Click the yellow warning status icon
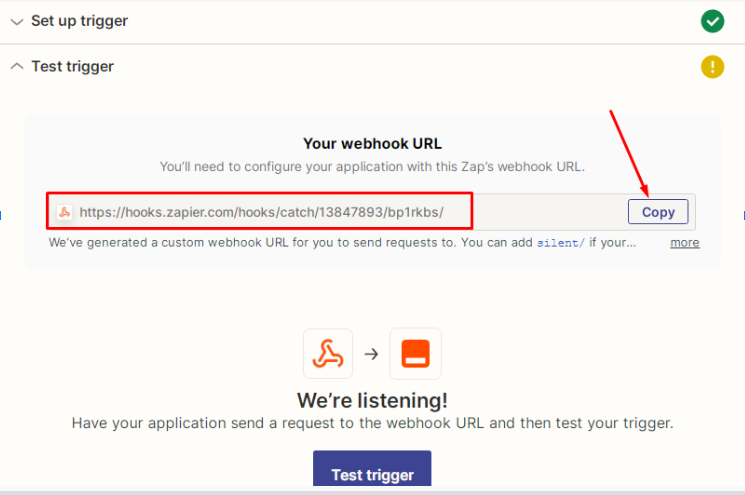Screen dimensions: 745x495 coord(712,67)
